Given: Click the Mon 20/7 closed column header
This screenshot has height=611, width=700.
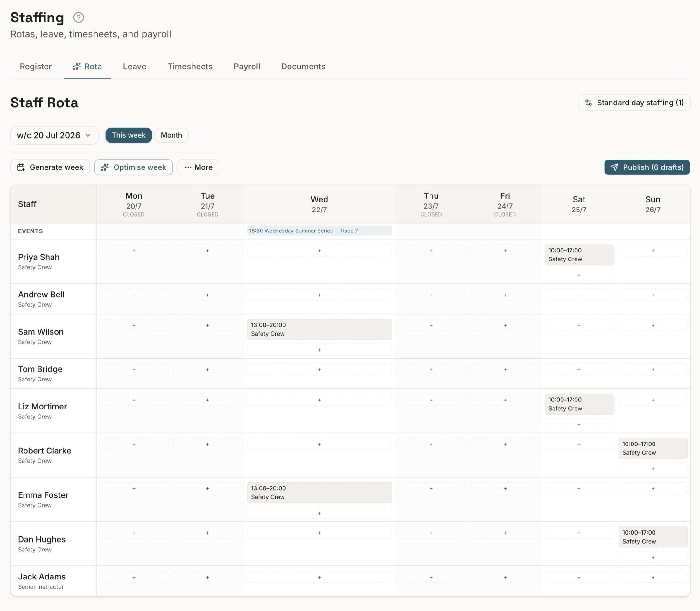Looking at the screenshot, I should click(134, 205).
